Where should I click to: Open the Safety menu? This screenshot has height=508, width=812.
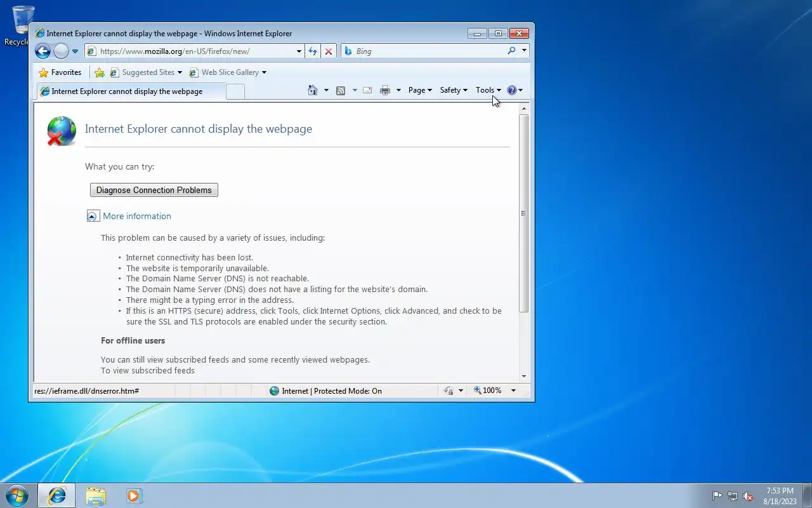pyautogui.click(x=454, y=90)
